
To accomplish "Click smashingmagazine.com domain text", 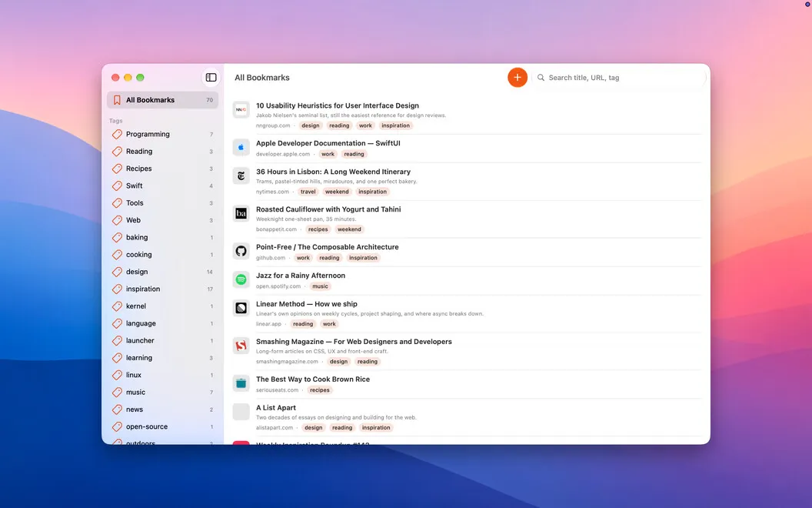I will click(287, 362).
